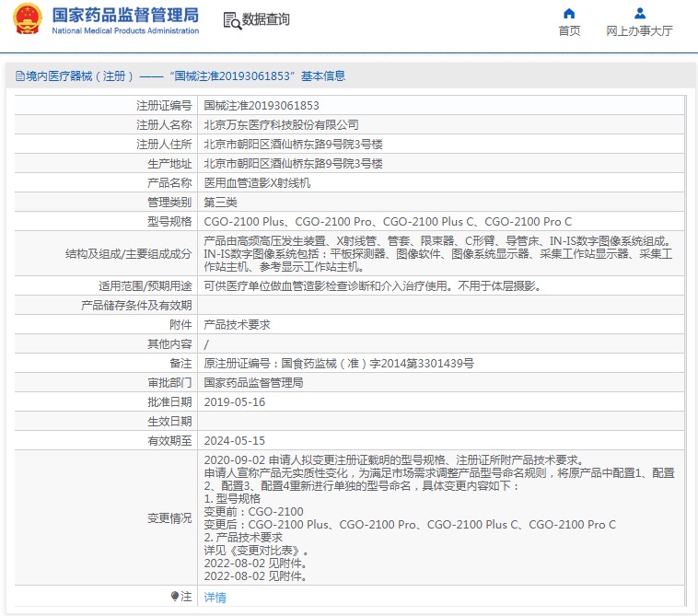Screen dimensions: 698x616
Task: Open 网上办事大厅 text link
Action: tap(639, 30)
